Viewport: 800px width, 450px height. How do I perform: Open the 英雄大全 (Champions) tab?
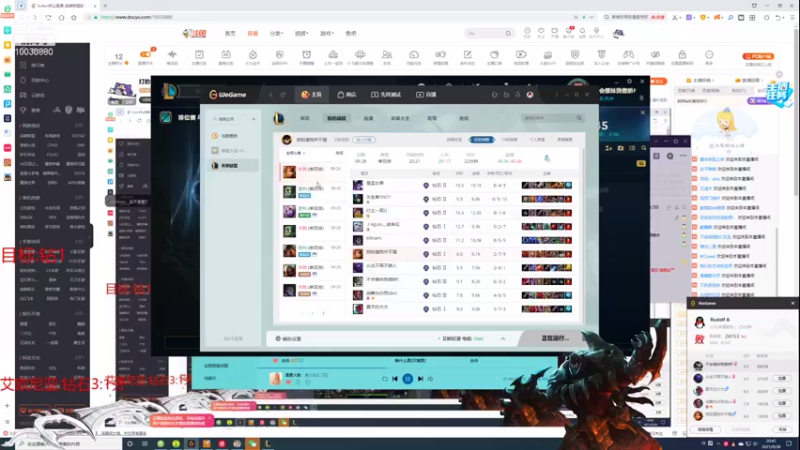[x=400, y=118]
